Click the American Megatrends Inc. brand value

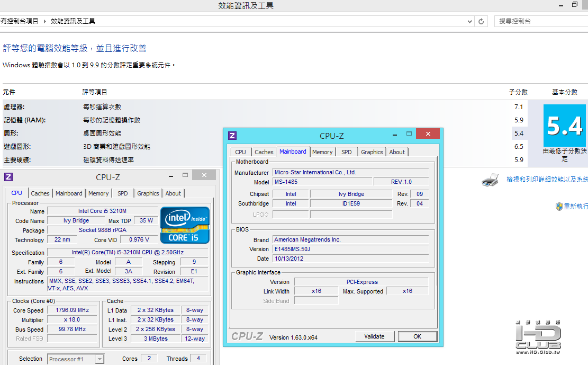350,239
